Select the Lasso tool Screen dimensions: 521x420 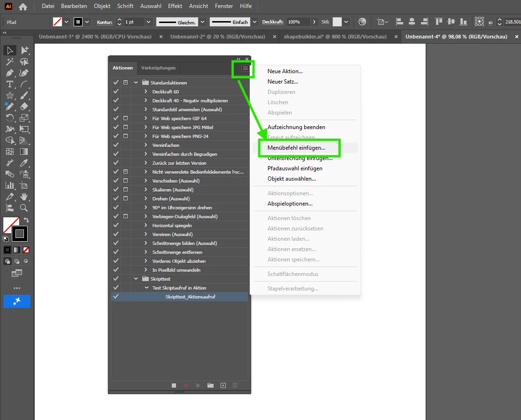(x=24, y=62)
